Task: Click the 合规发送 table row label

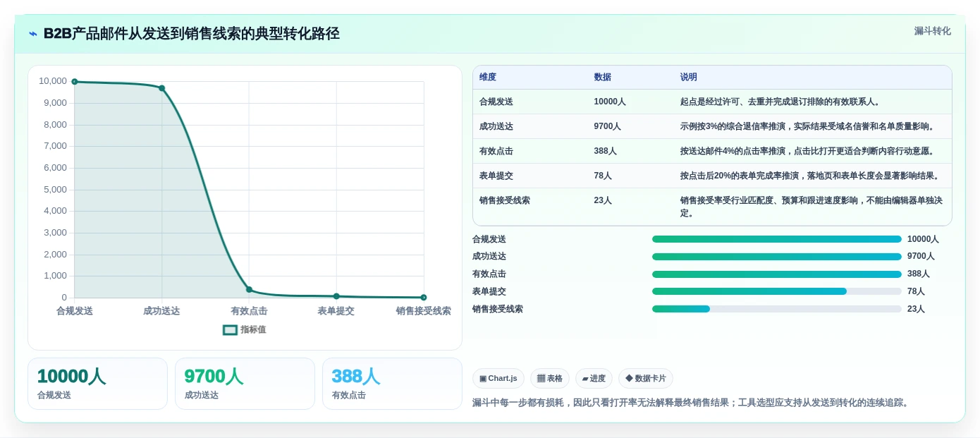Action: pyautogui.click(x=496, y=102)
